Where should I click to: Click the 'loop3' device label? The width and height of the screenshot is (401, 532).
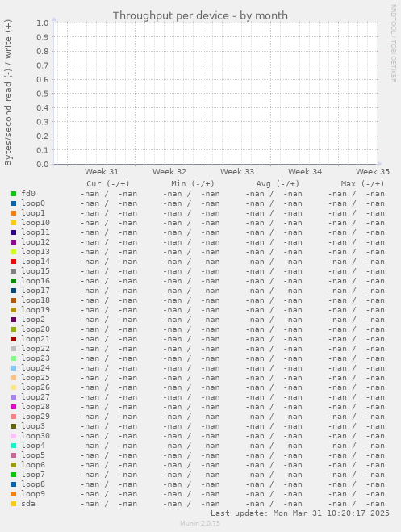pyautogui.click(x=33, y=426)
